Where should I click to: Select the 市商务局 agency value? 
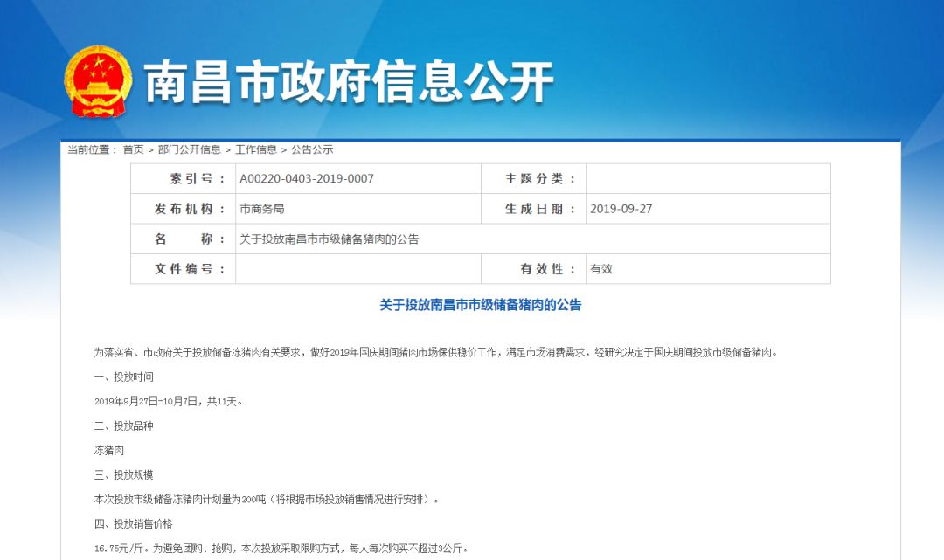[262, 209]
